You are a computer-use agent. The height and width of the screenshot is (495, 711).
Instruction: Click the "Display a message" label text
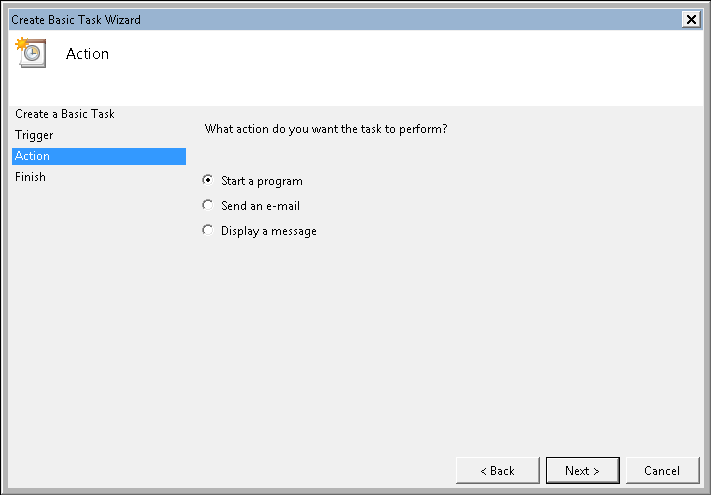tap(269, 231)
